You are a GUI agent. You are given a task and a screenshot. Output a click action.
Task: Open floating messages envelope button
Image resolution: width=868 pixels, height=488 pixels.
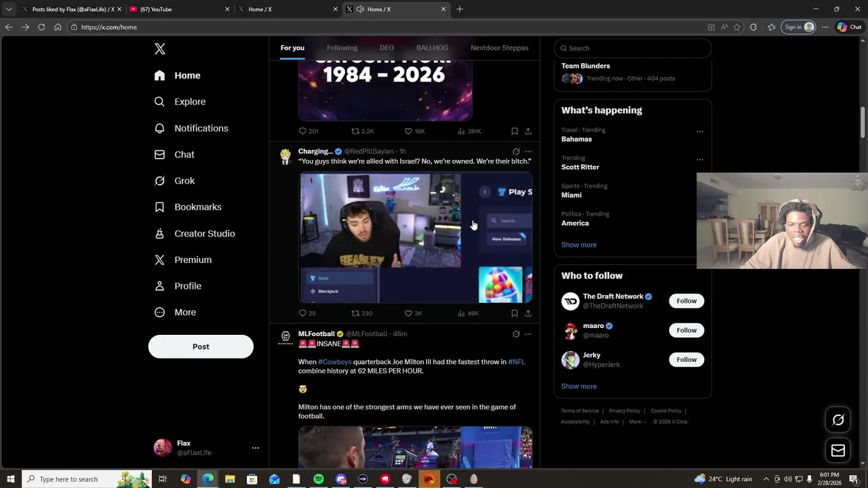[838, 451]
